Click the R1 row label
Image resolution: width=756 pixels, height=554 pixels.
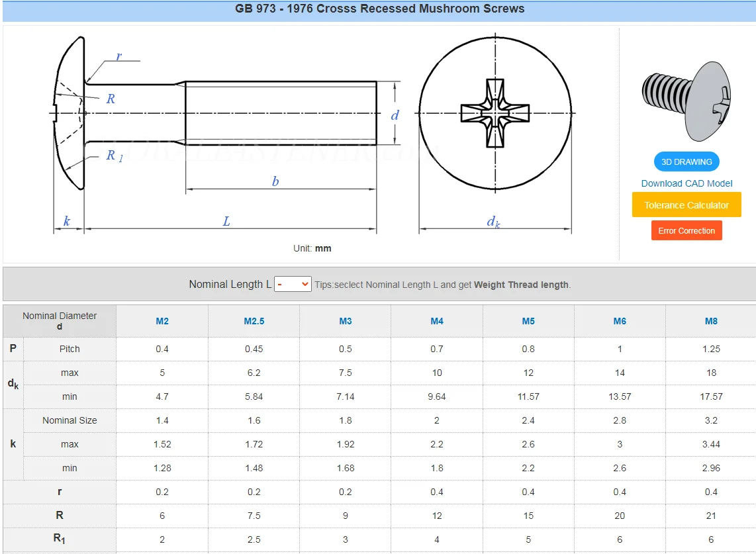(x=60, y=539)
